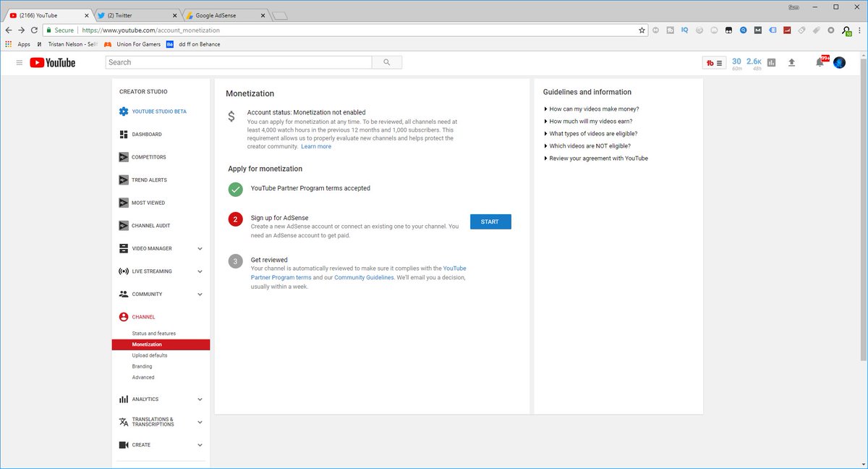This screenshot has width=868, height=469.
Task: Click the Create camera icon
Action: click(124, 445)
